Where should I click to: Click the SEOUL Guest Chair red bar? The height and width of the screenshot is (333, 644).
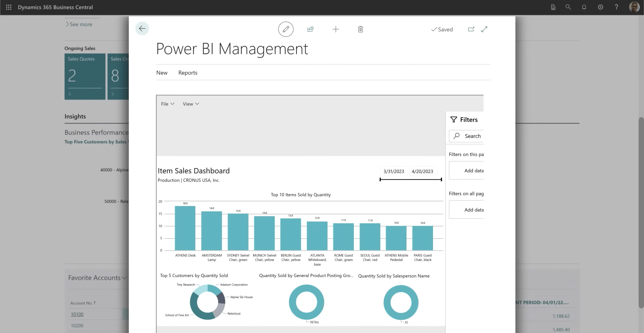pyautogui.click(x=370, y=237)
